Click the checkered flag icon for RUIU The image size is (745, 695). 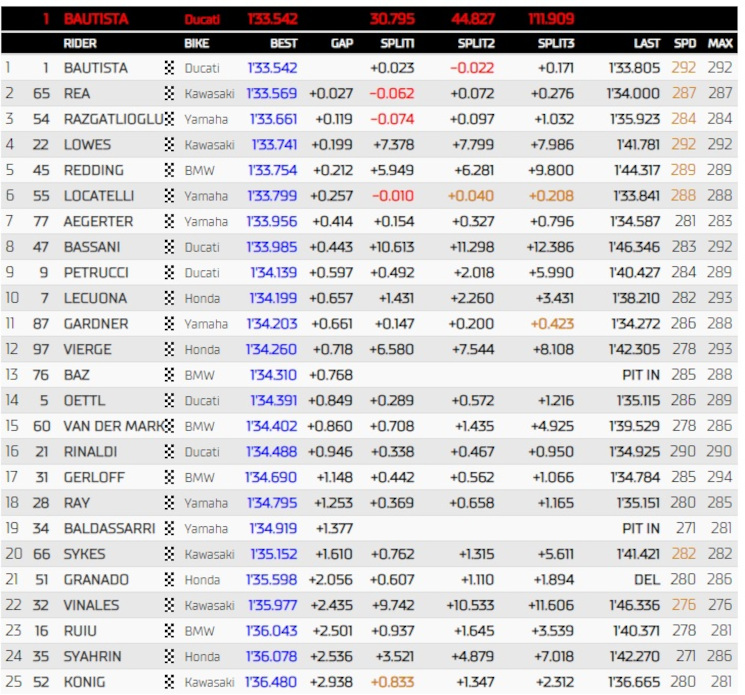[169, 631]
